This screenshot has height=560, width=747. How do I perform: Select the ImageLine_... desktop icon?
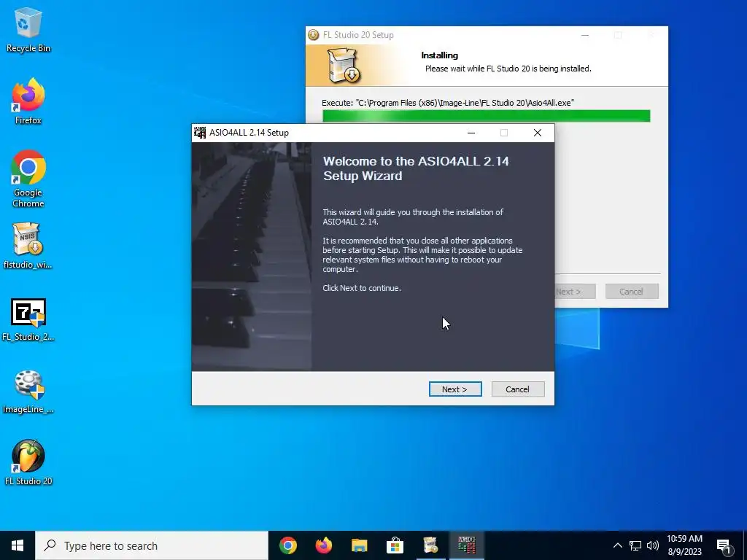point(28,392)
